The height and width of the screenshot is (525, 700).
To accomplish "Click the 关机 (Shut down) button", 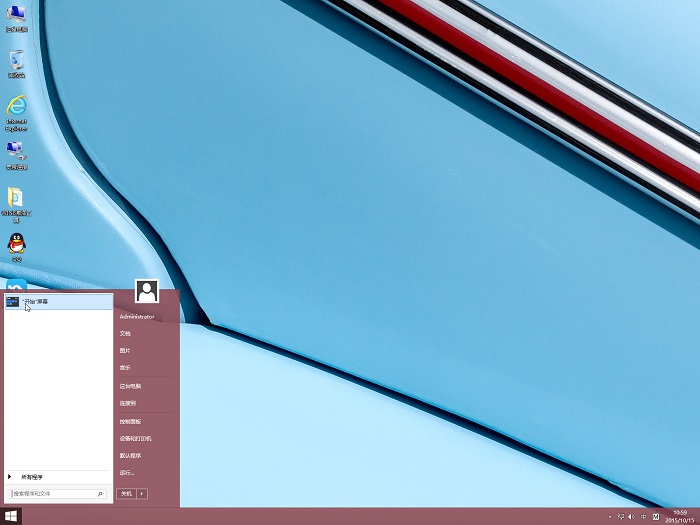I will click(x=126, y=493).
